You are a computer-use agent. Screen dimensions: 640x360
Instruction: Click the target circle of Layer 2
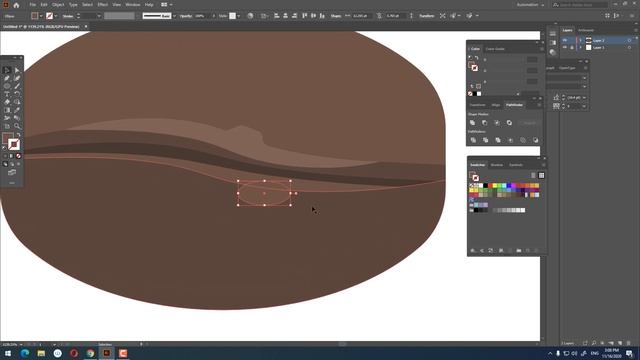coord(629,40)
